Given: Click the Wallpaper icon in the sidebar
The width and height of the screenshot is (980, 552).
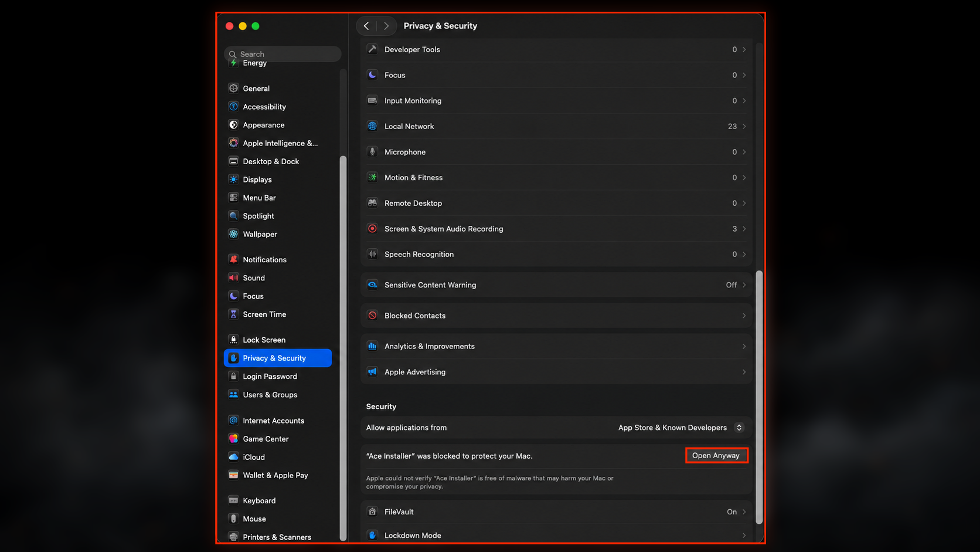Looking at the screenshot, I should tap(233, 234).
